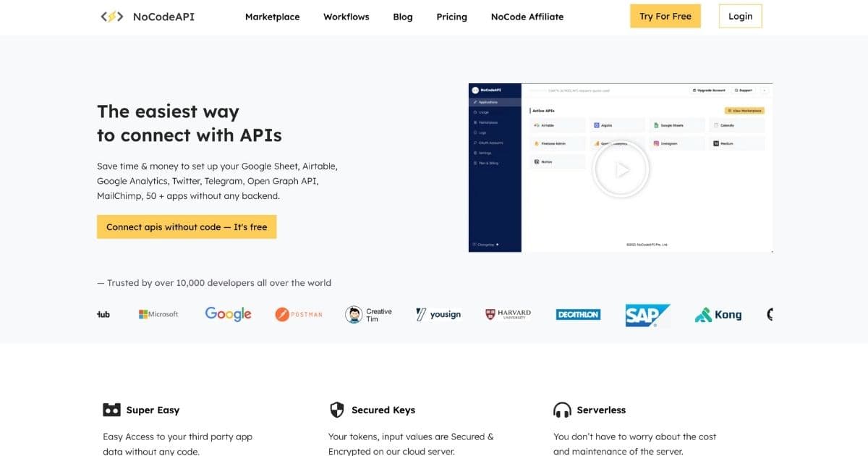Click the Decathlon logo
The image size is (868, 456).
[578, 314]
